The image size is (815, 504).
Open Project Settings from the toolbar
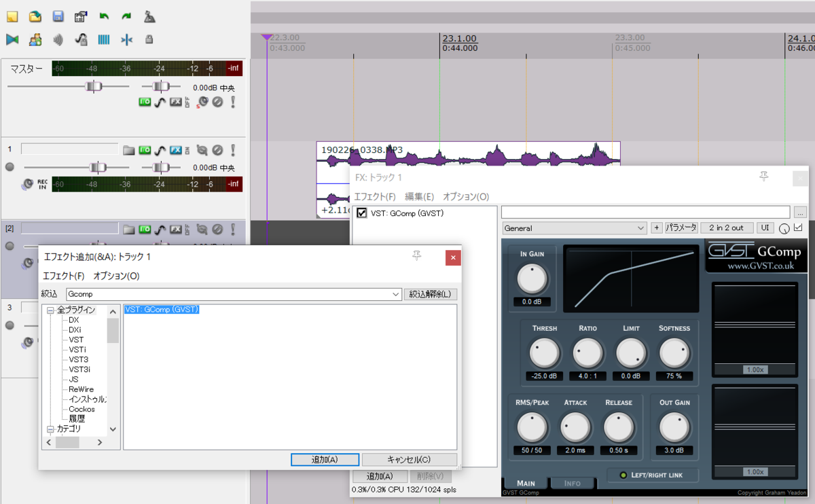(x=81, y=16)
